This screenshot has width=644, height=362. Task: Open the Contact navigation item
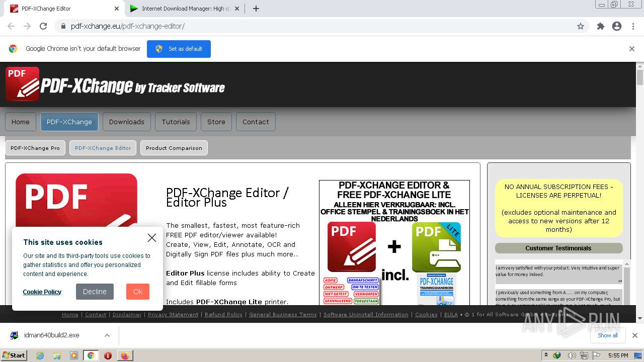[x=256, y=122]
